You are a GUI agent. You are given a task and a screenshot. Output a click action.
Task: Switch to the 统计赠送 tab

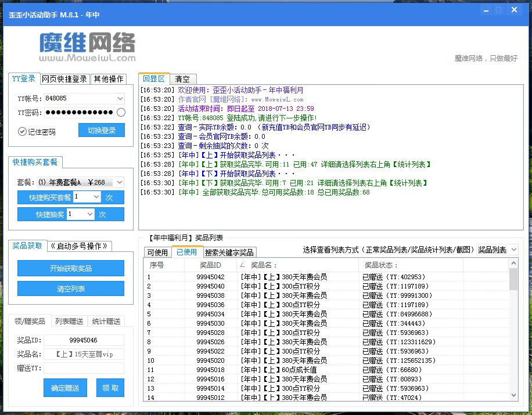[x=106, y=321]
